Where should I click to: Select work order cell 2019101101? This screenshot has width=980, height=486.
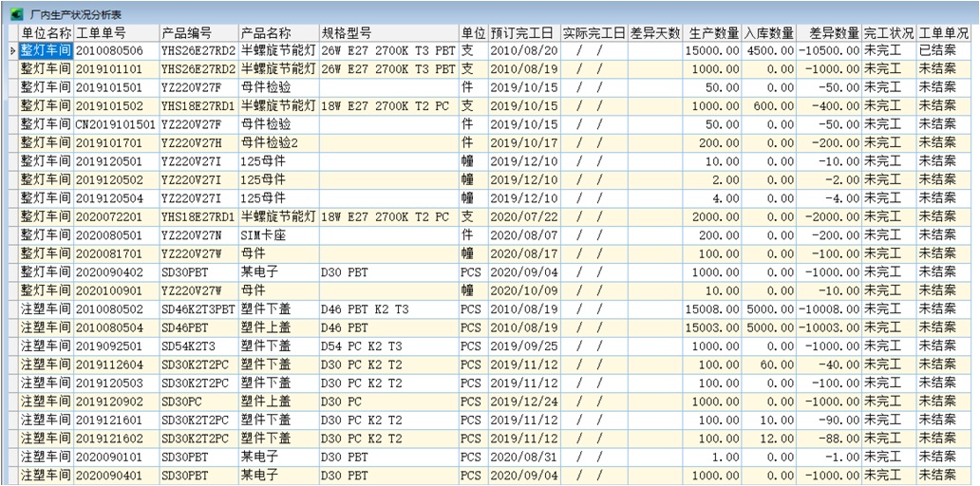click(x=117, y=68)
